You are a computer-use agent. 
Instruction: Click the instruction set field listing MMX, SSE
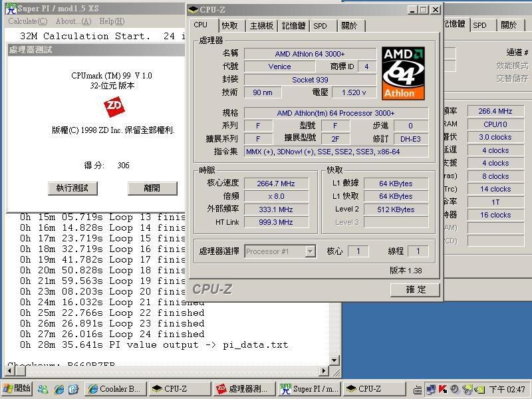pos(336,152)
